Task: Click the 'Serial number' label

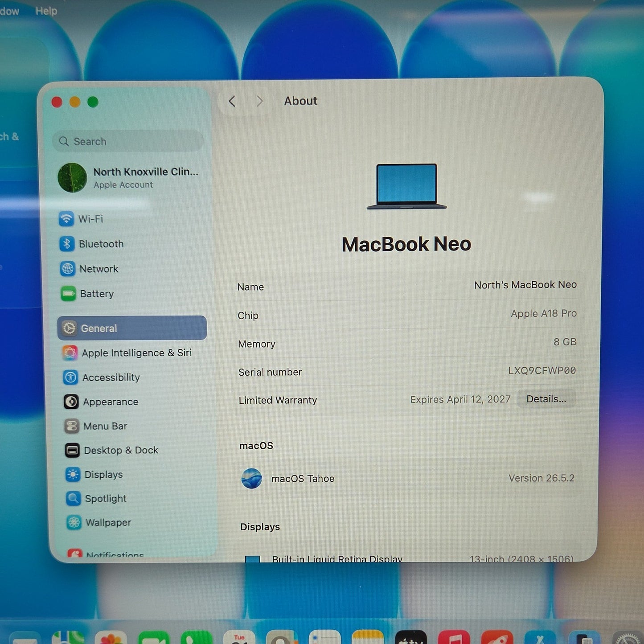Action: [270, 372]
